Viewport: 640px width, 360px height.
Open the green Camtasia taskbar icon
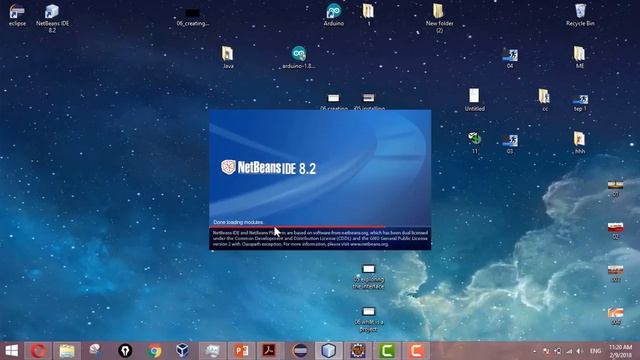[x=387, y=351]
